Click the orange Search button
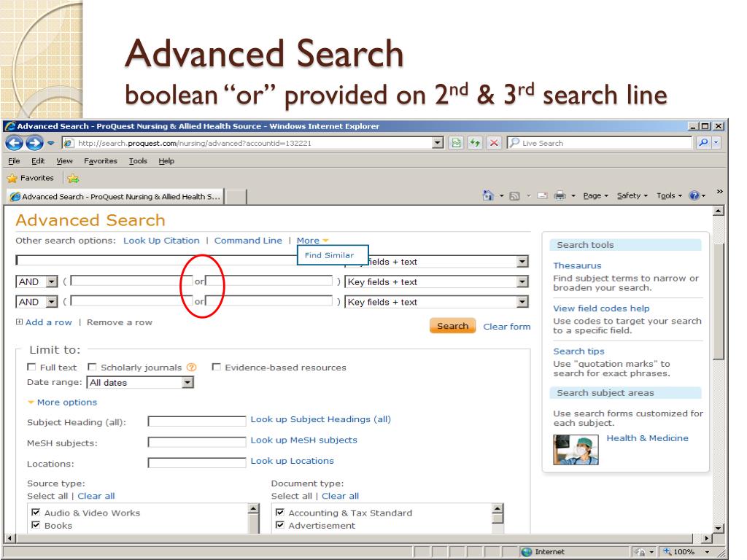Screen dimensions: 747x560 pos(452,326)
